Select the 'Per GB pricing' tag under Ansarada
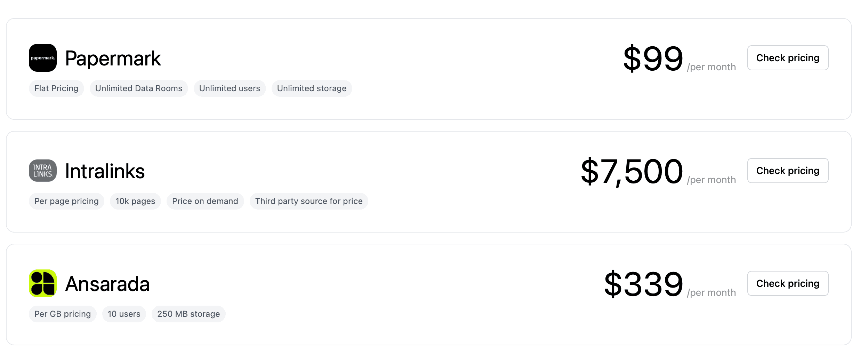 [x=62, y=314]
